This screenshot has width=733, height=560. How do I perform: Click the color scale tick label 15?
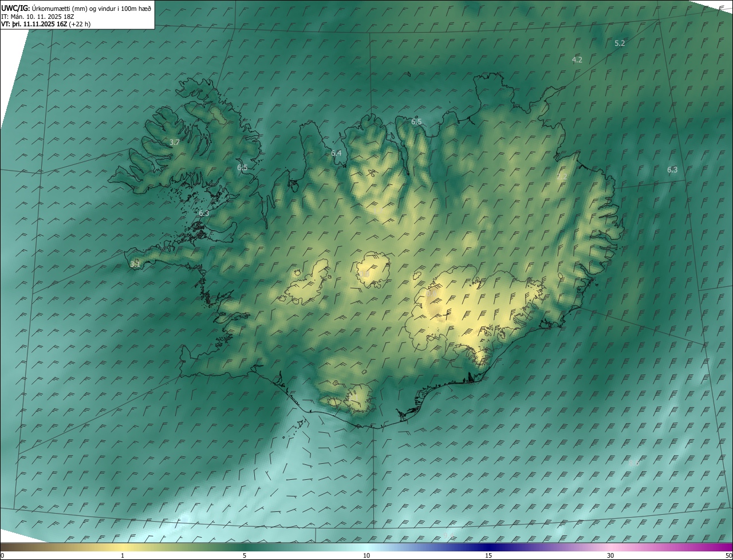pyautogui.click(x=488, y=555)
